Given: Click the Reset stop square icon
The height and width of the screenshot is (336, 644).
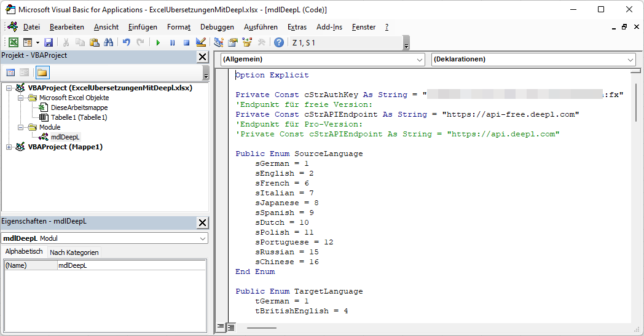Looking at the screenshot, I should coord(186,42).
